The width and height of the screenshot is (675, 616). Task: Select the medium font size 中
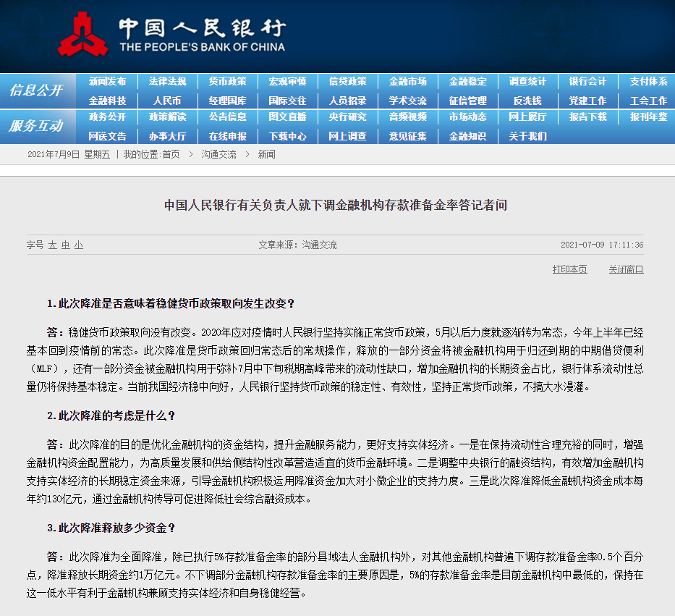coord(64,245)
